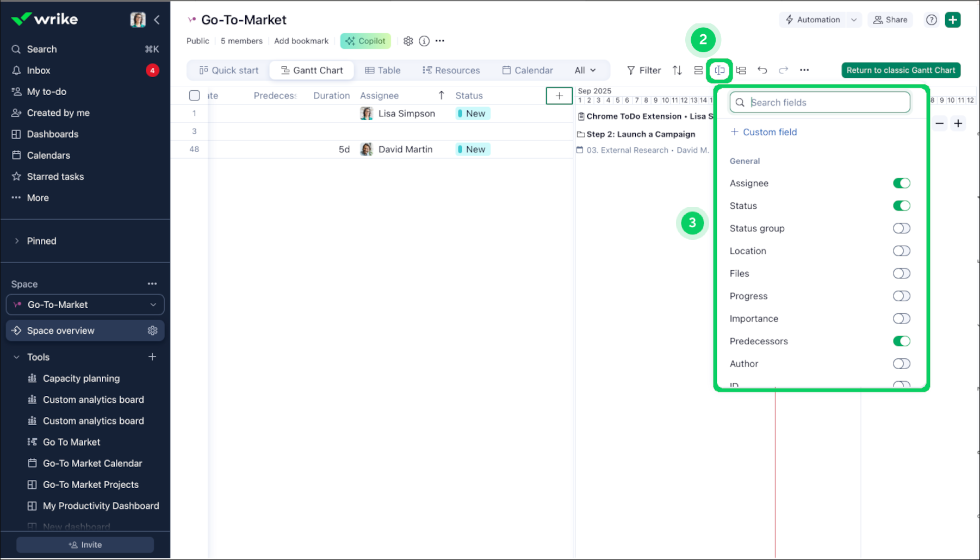Image resolution: width=980 pixels, height=560 pixels.
Task: Click the undo arrow icon
Action: (x=762, y=70)
